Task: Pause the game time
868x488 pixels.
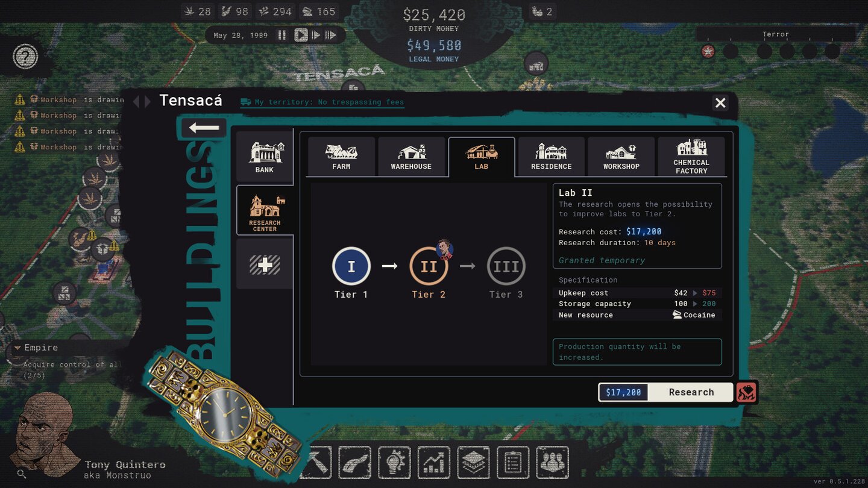Action: (281, 35)
